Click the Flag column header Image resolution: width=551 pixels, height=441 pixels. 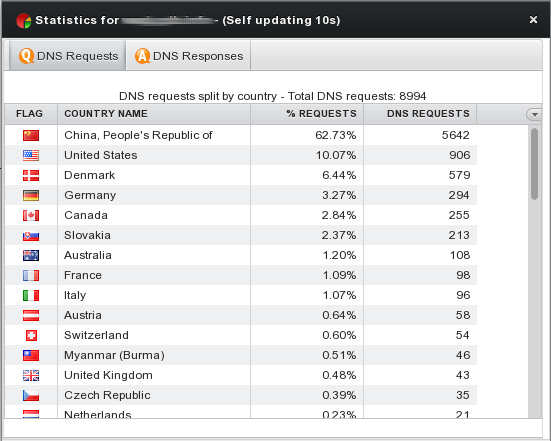pyautogui.click(x=31, y=114)
